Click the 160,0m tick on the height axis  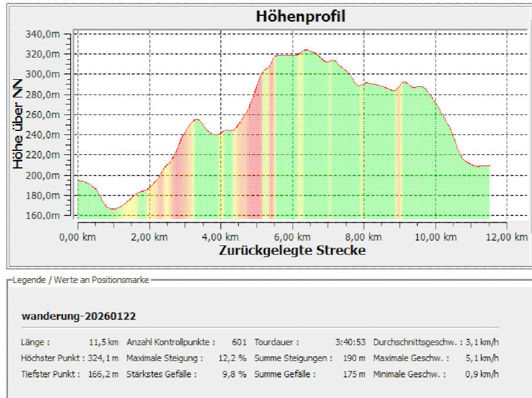point(43,215)
